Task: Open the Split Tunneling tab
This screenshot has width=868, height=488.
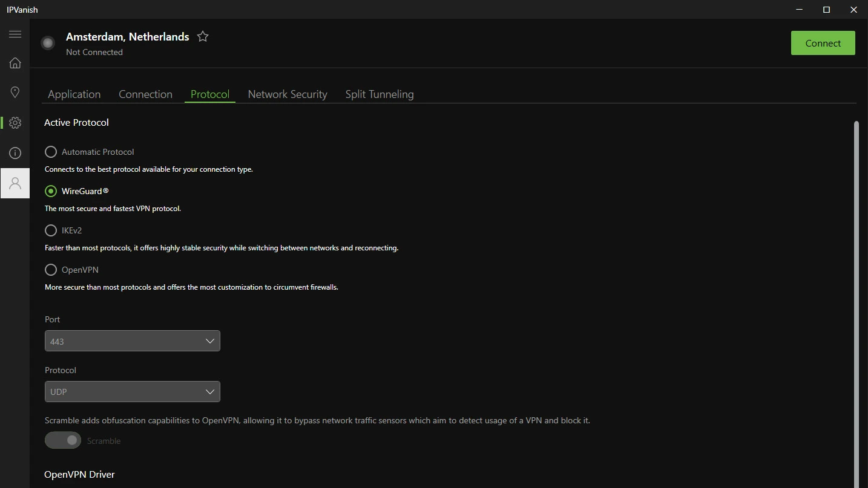Action: point(380,94)
